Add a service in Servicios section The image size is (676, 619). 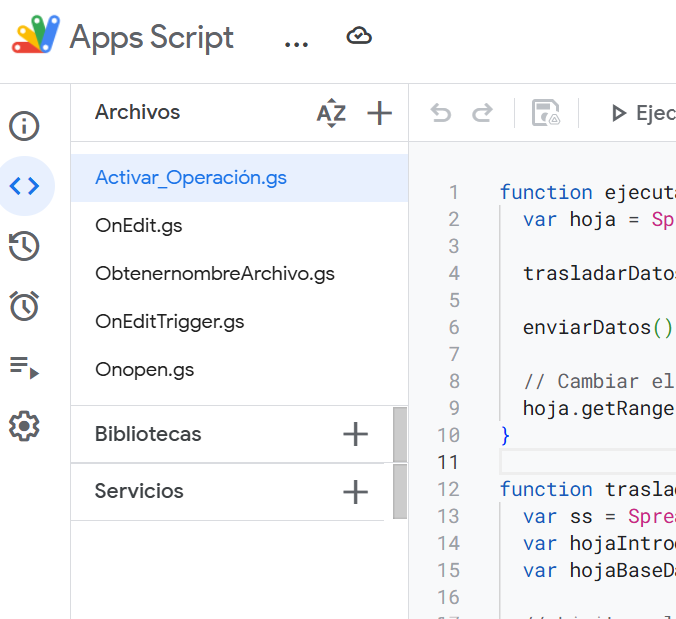coord(355,492)
